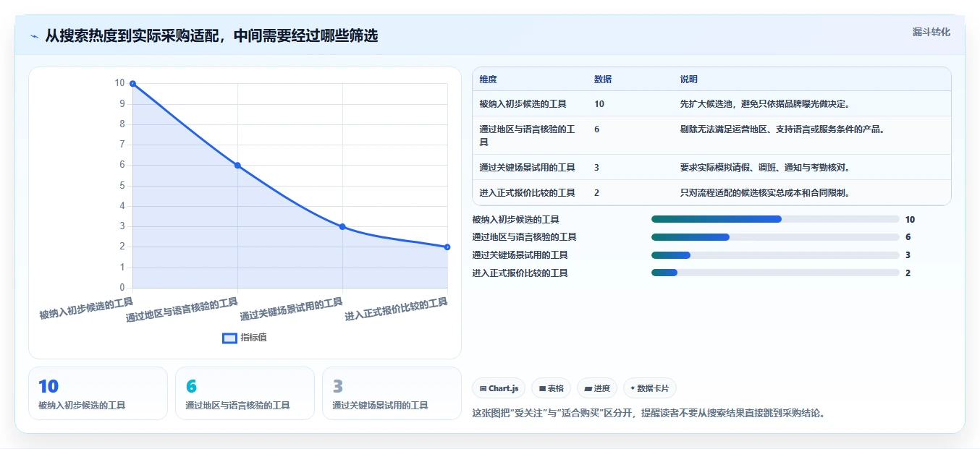Image resolution: width=980 pixels, height=449 pixels.
Task: Click the progress value 2 at bar end
Action: [908, 273]
